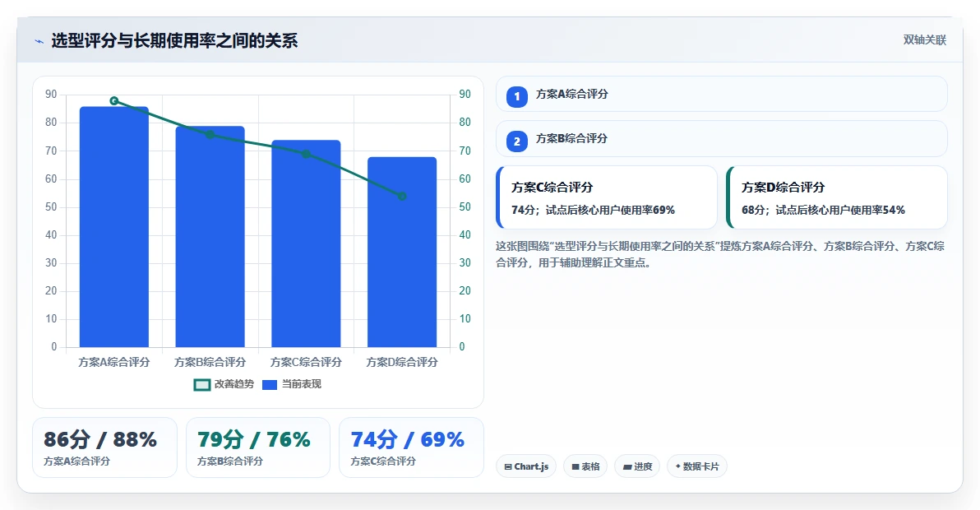Screen dimensions: 980x510
Task: Click the blue lightning icon beside the title
Action: click(39, 41)
